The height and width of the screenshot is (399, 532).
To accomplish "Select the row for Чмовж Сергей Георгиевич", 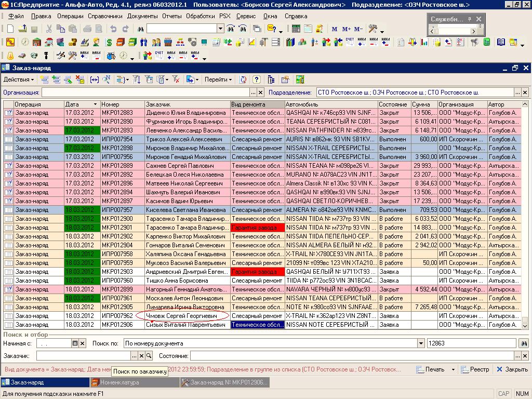I will point(261,316).
